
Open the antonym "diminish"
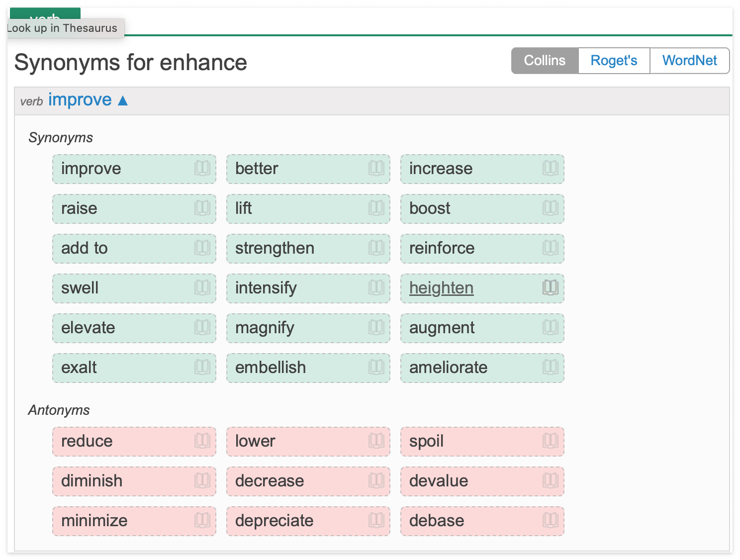pos(92,481)
